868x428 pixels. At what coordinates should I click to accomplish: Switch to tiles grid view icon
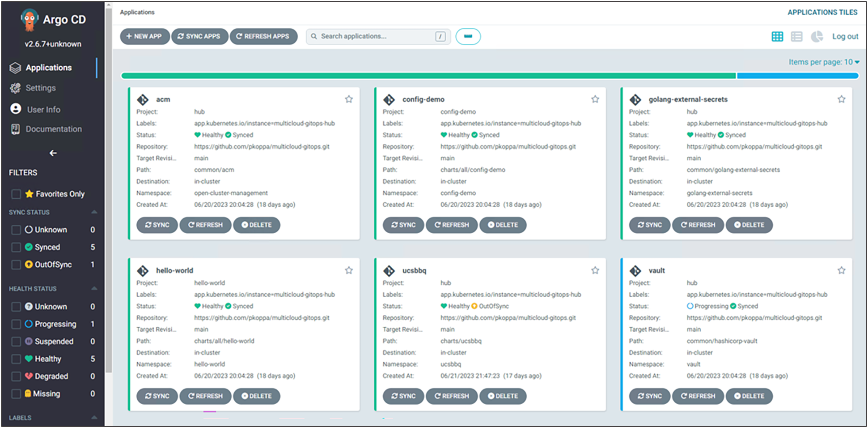pyautogui.click(x=777, y=37)
